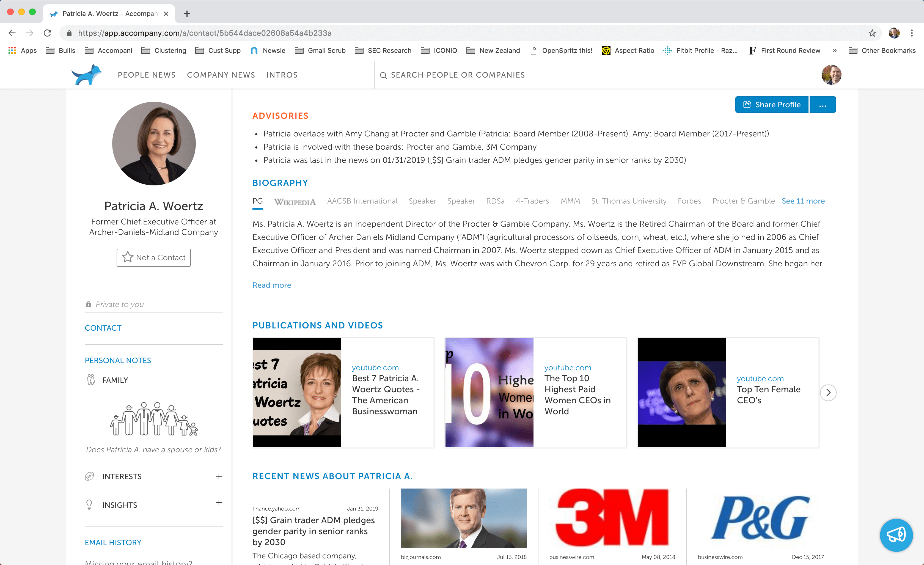Click the Insights lightbulb icon
Viewport: 924px width, 565px height.
click(89, 504)
